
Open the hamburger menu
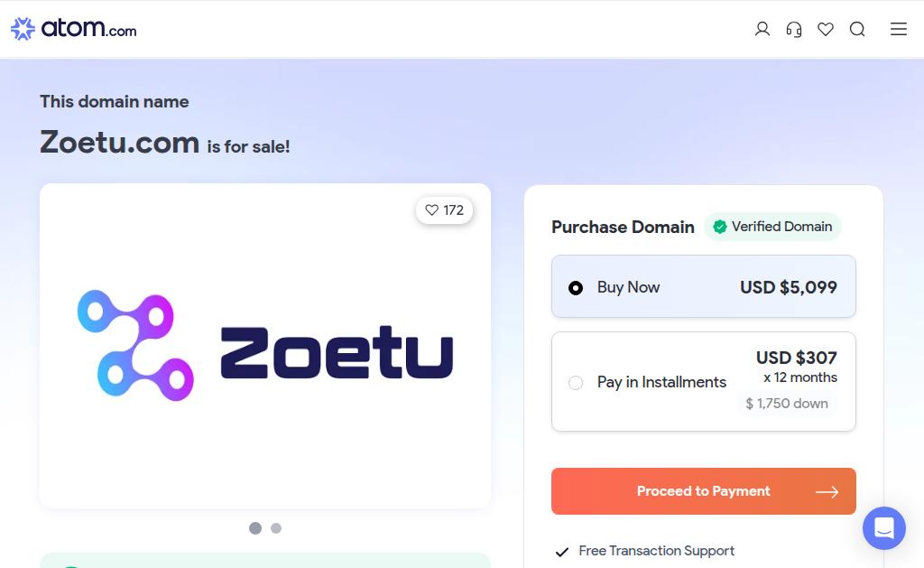(x=899, y=29)
